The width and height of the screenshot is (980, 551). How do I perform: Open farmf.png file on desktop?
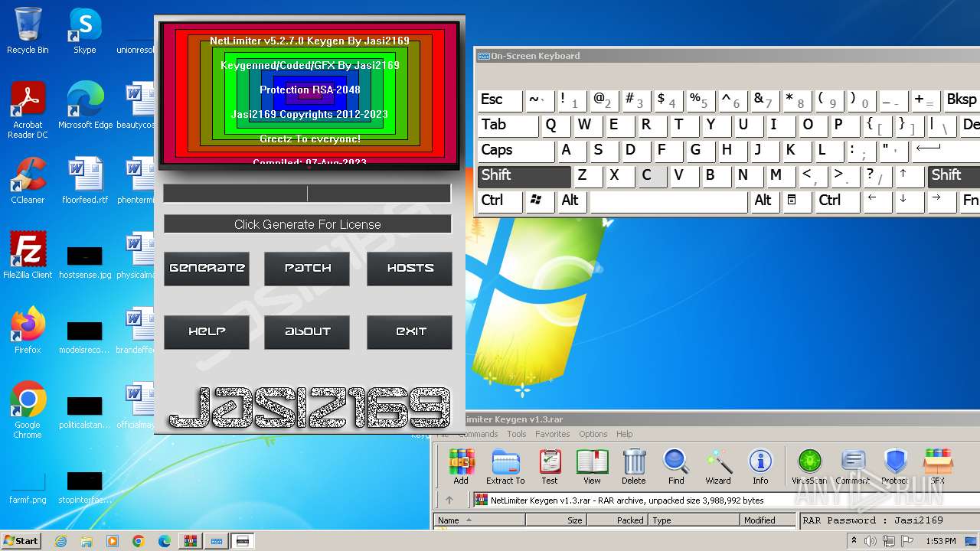[x=28, y=487]
